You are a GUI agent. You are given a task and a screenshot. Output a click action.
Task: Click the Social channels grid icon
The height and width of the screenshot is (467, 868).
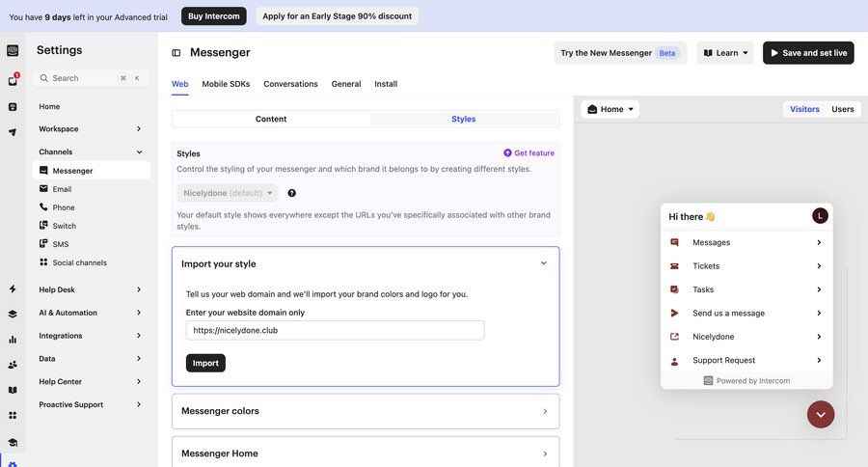[x=43, y=262]
